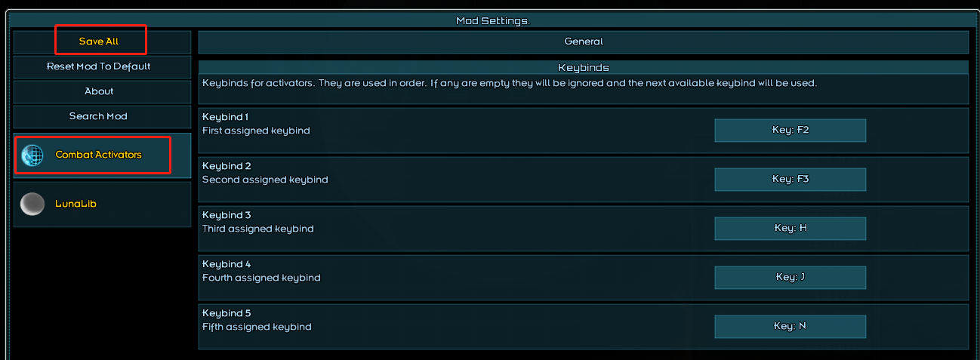980x360 pixels.
Task: Choose the LunaLib mod name text
Action: (76, 204)
